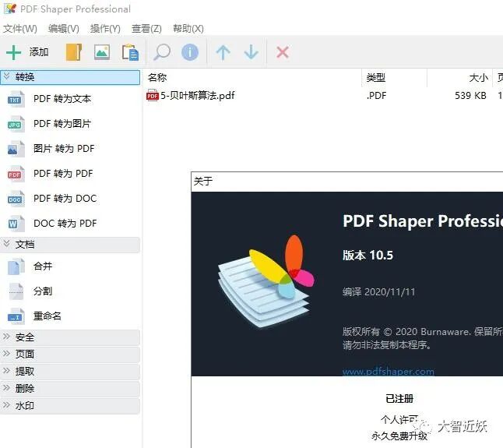The width and height of the screenshot is (503, 448).
Task: Click the blue Information toolbar icon
Action: click(x=190, y=52)
